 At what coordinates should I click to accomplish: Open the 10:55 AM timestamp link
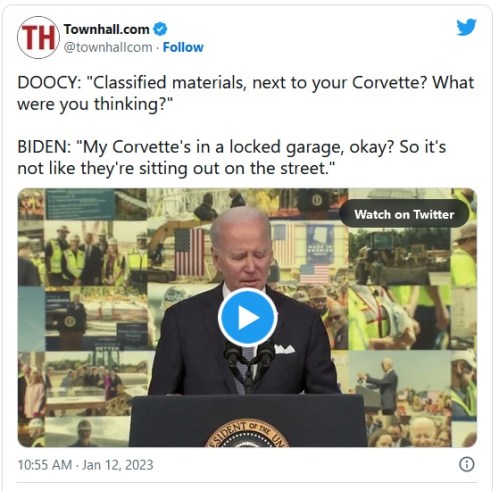45,465
